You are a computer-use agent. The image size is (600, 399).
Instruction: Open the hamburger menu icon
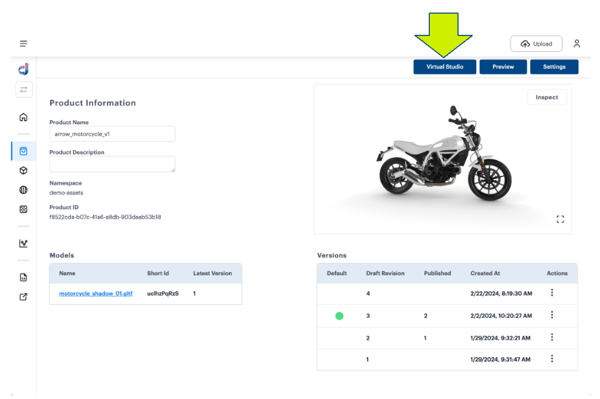click(23, 44)
